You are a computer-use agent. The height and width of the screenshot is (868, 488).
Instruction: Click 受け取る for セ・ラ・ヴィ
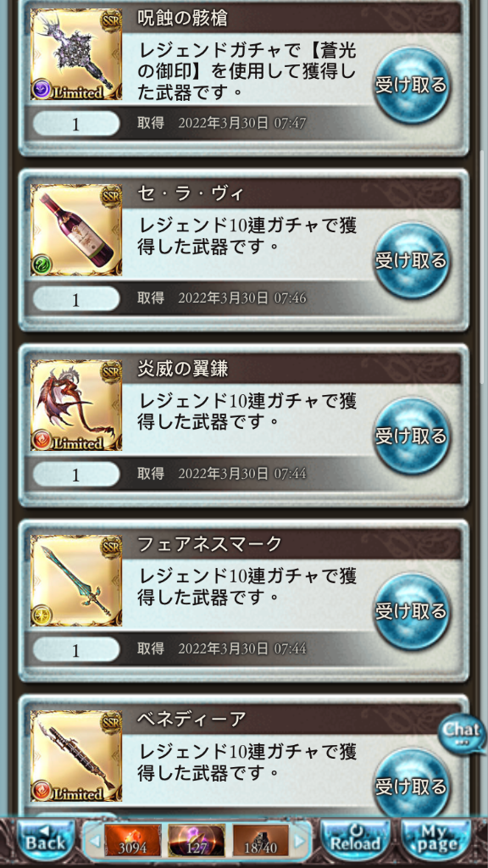(x=411, y=261)
